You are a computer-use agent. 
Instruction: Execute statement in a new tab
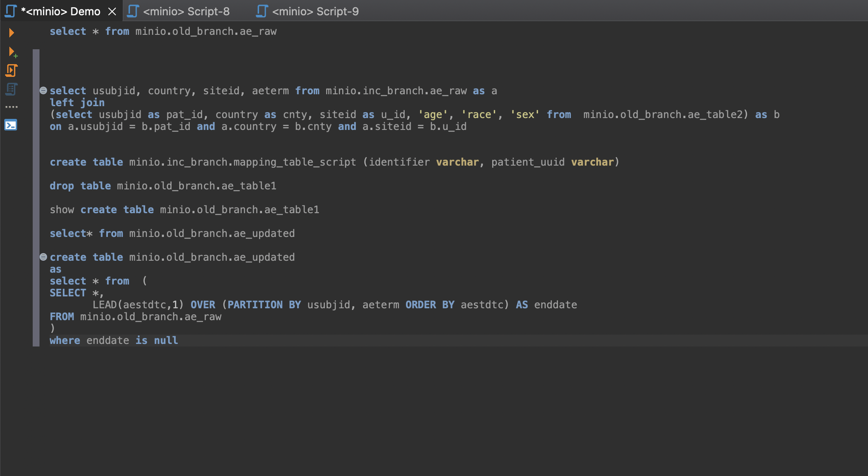[11, 51]
